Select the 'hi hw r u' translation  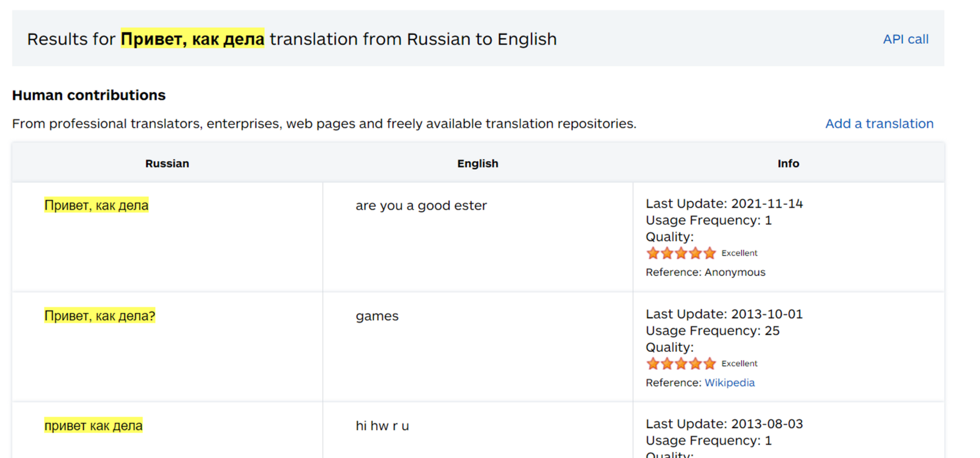[382, 426]
